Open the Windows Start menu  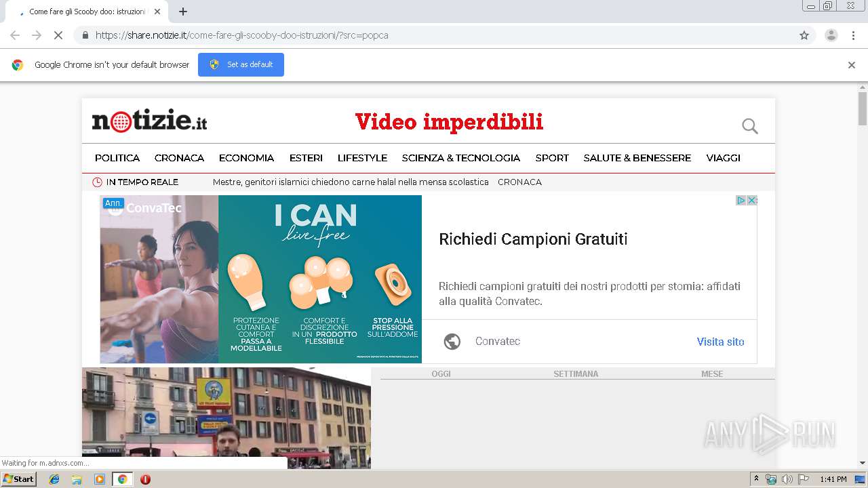coord(19,479)
